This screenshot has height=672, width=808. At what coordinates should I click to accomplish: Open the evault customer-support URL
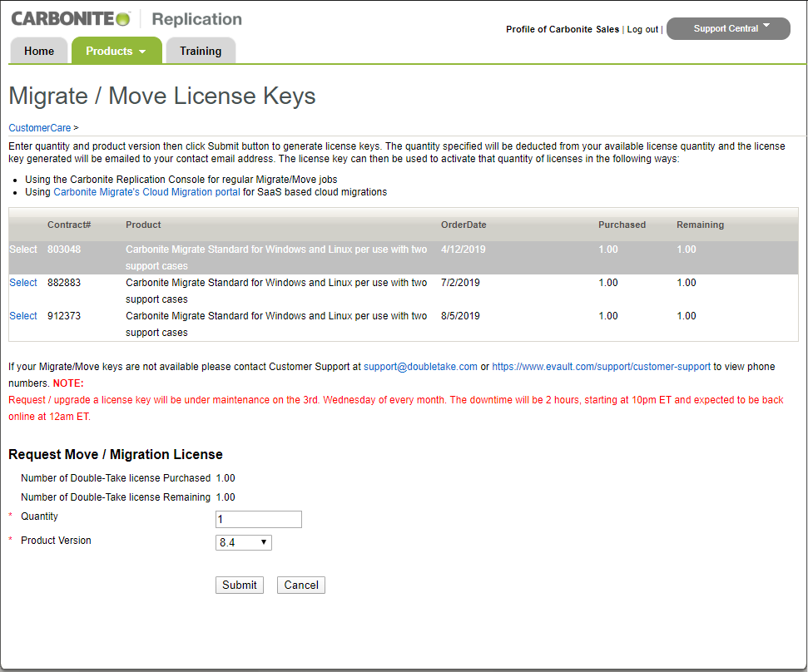pyautogui.click(x=601, y=366)
